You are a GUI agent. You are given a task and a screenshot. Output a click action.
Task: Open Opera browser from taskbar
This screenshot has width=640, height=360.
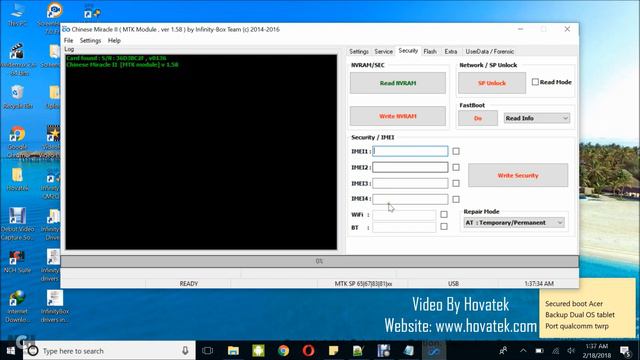[308, 351]
